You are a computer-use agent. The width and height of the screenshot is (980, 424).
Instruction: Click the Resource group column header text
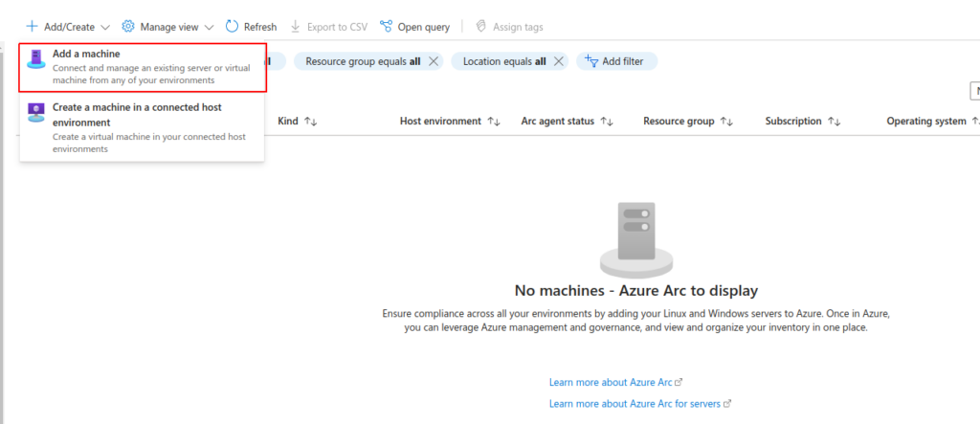(679, 122)
